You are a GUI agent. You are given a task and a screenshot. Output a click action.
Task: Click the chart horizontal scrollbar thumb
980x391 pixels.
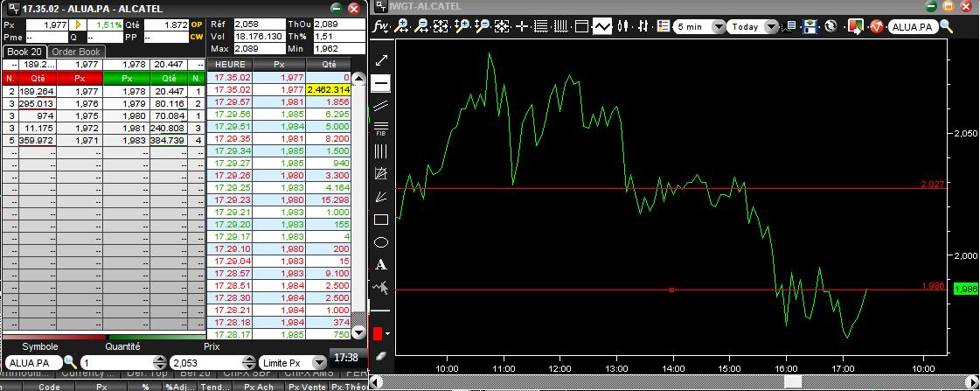[x=793, y=381]
